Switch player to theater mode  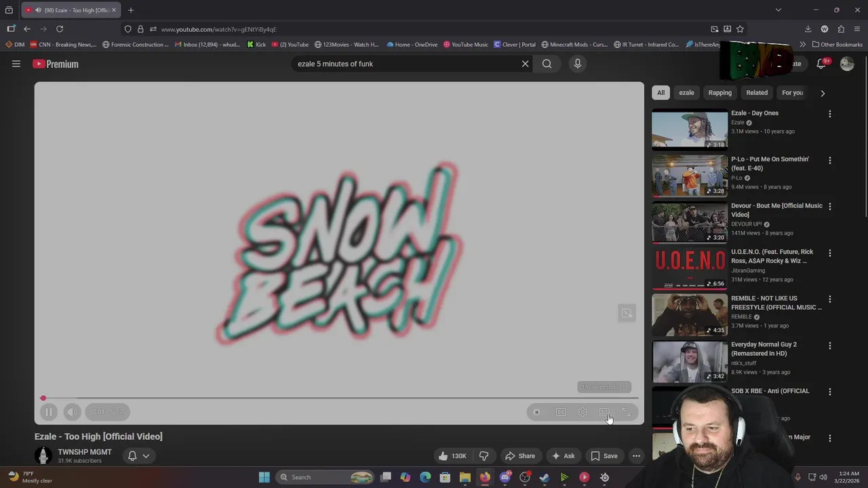click(x=604, y=412)
